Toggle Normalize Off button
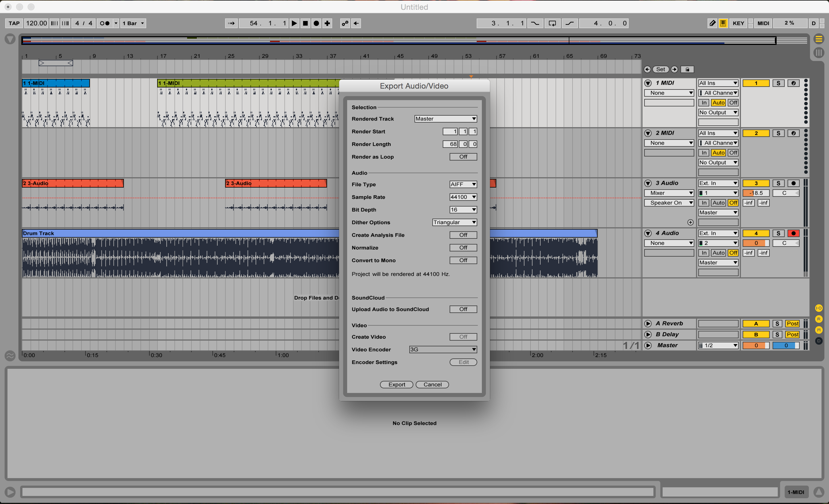The image size is (829, 504). click(x=463, y=248)
